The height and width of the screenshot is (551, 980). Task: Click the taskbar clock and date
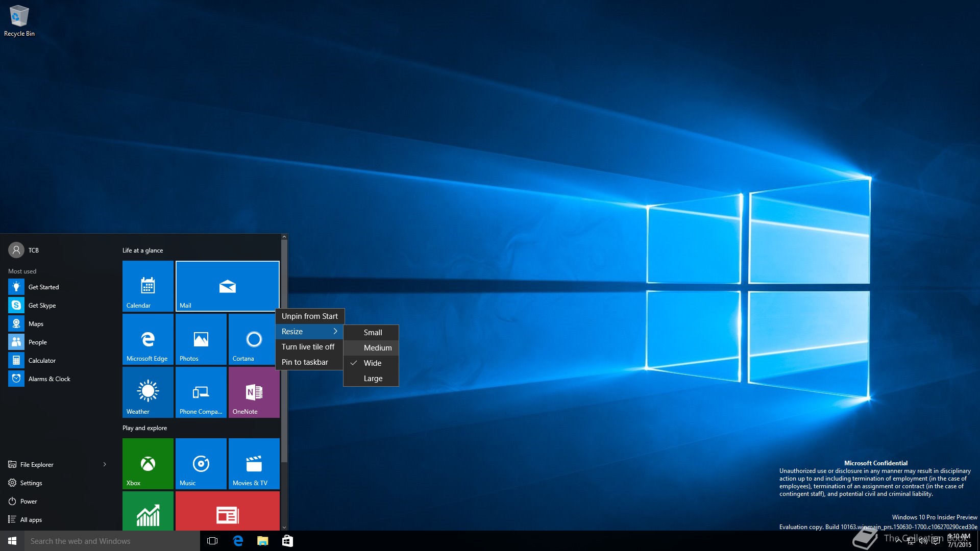coord(959,541)
